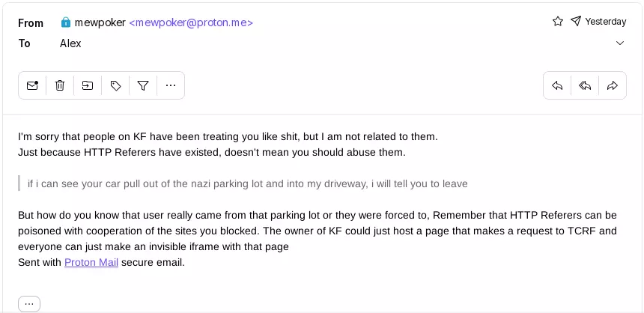Open the Move to folder icon
The image size is (644, 313).
tap(88, 85)
